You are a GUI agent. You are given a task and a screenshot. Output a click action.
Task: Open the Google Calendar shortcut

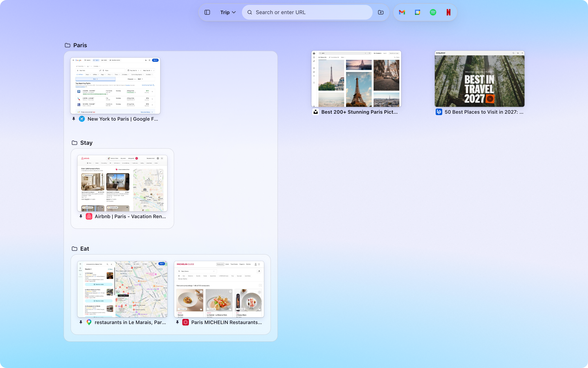(x=418, y=12)
